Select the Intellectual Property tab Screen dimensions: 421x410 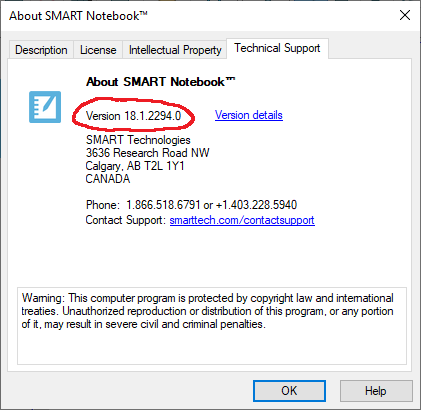pos(175,50)
